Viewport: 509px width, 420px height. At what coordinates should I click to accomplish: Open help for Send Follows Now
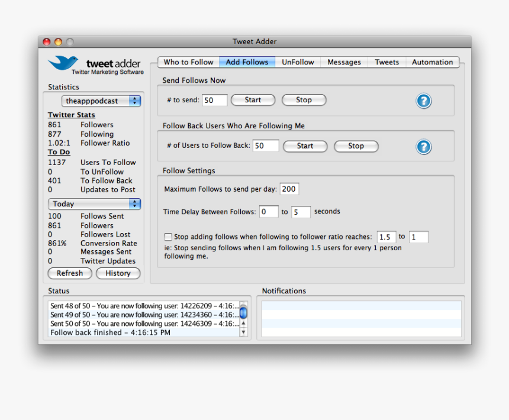[x=424, y=101]
